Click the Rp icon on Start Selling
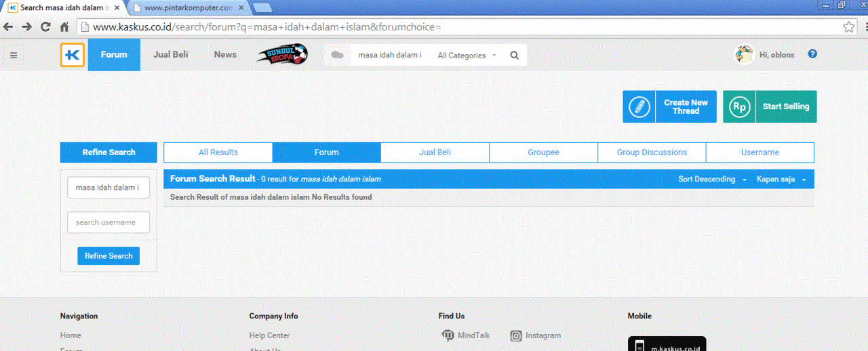This screenshot has height=351, width=868. (x=739, y=107)
